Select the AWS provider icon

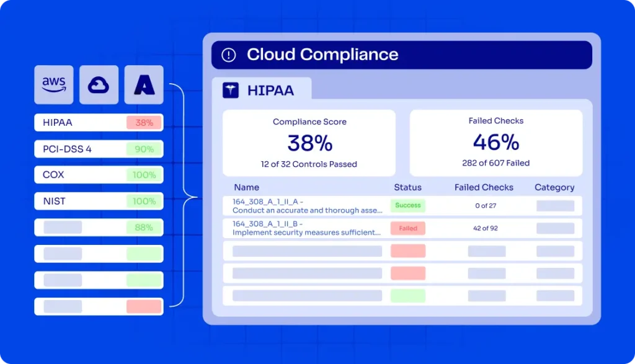[53, 84]
